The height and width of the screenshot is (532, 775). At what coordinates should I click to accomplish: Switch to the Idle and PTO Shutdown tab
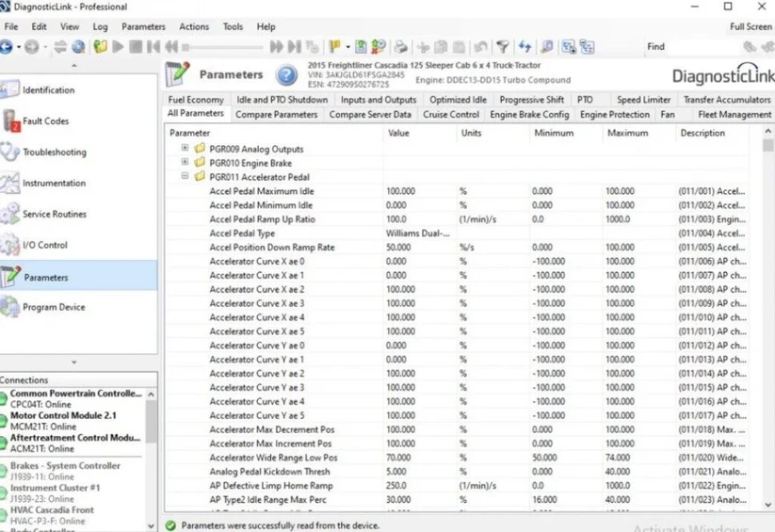[282, 100]
